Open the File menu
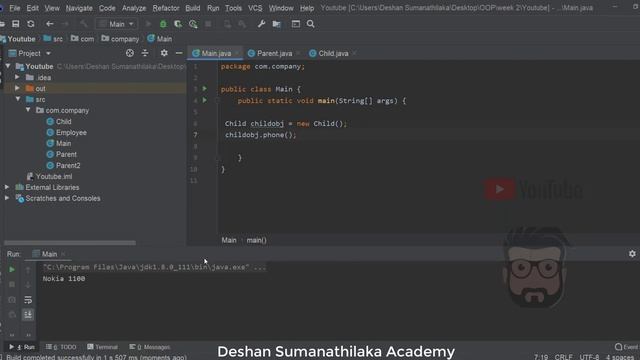Screen dimensions: 640x360 pyautogui.click(x=15, y=8)
